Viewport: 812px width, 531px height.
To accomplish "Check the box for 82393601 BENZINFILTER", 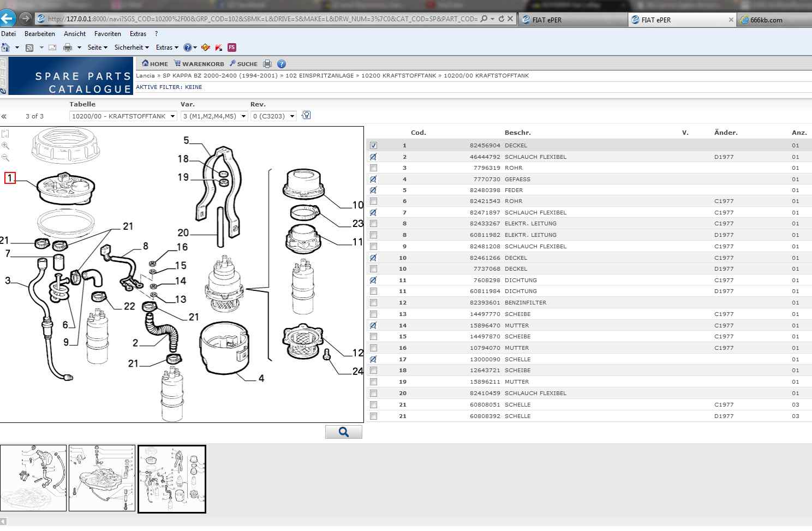I will (373, 303).
